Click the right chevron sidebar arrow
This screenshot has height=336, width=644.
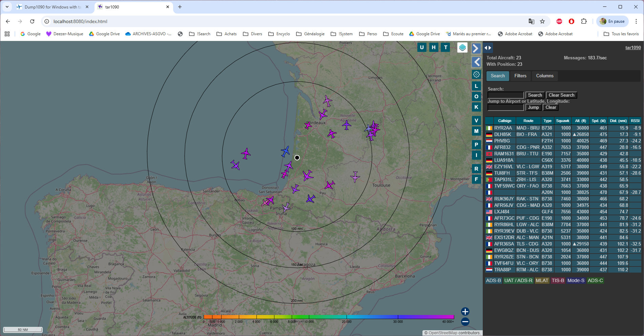[x=476, y=48]
